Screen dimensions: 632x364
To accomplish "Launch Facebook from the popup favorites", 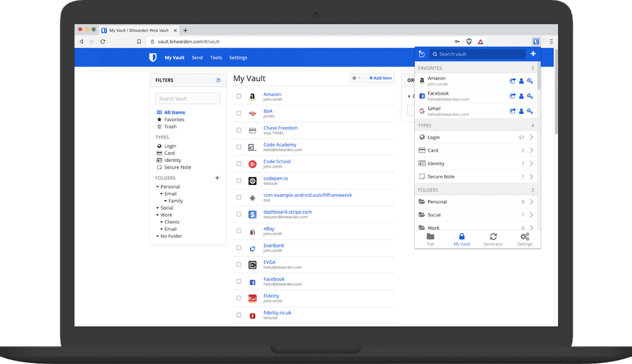I will [x=512, y=96].
